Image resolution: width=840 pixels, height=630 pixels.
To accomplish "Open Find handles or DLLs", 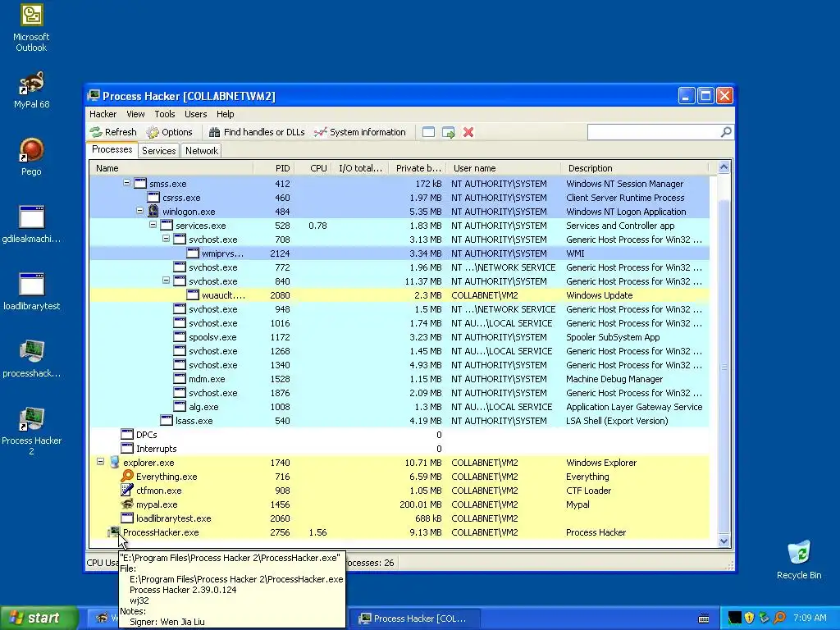I will [257, 132].
